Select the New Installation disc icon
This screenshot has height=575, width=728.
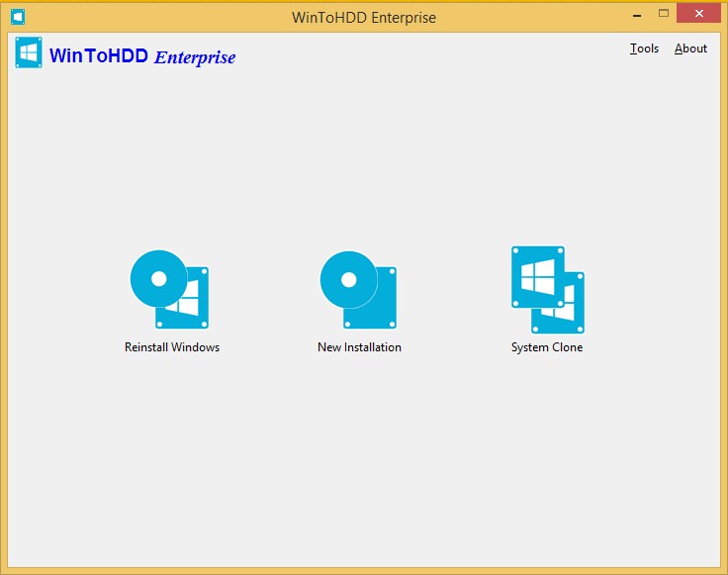pyautogui.click(x=358, y=290)
